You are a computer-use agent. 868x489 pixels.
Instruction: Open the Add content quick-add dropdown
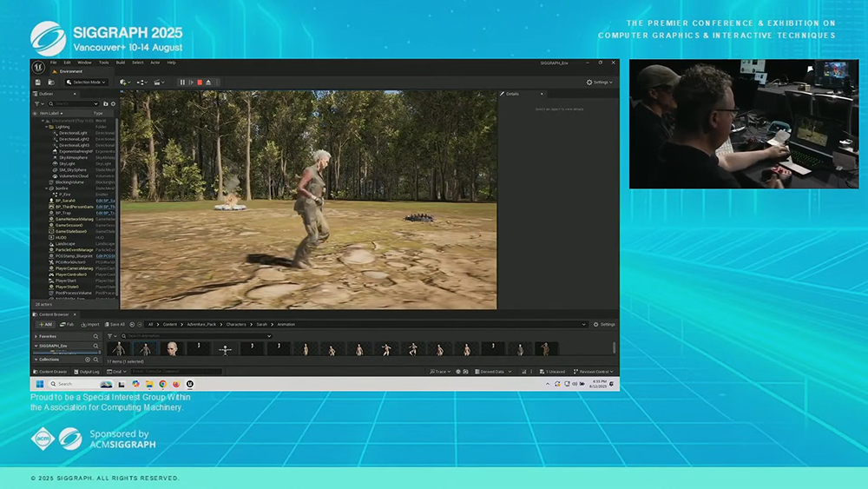click(x=125, y=82)
